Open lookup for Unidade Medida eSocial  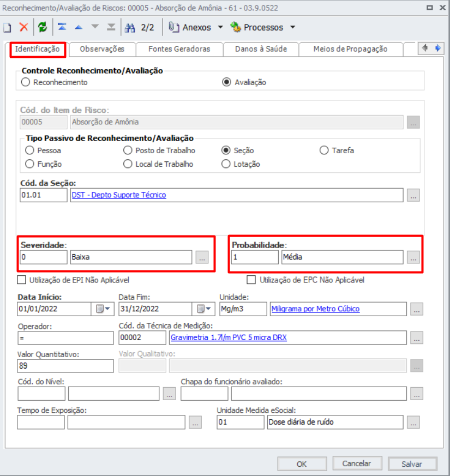[413, 422]
